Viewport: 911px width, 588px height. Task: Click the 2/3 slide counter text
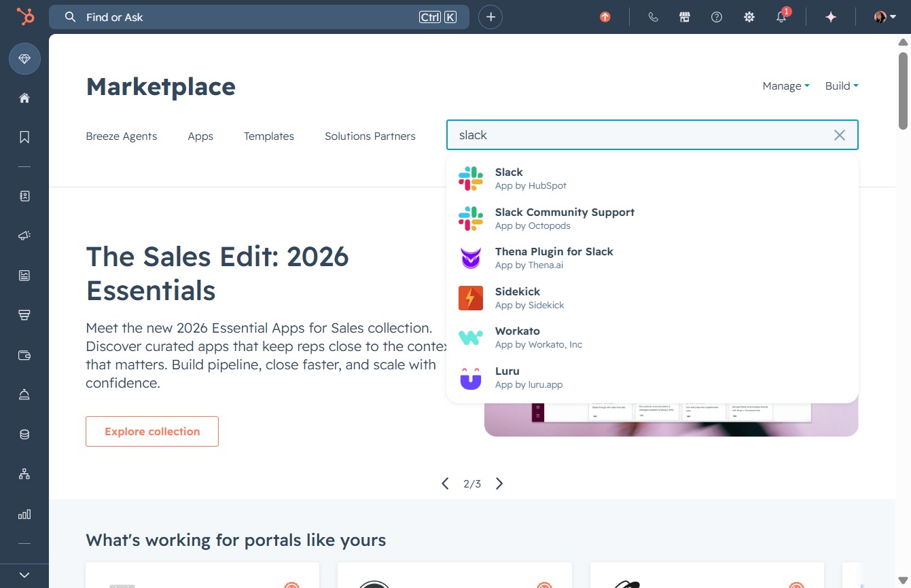click(x=472, y=484)
